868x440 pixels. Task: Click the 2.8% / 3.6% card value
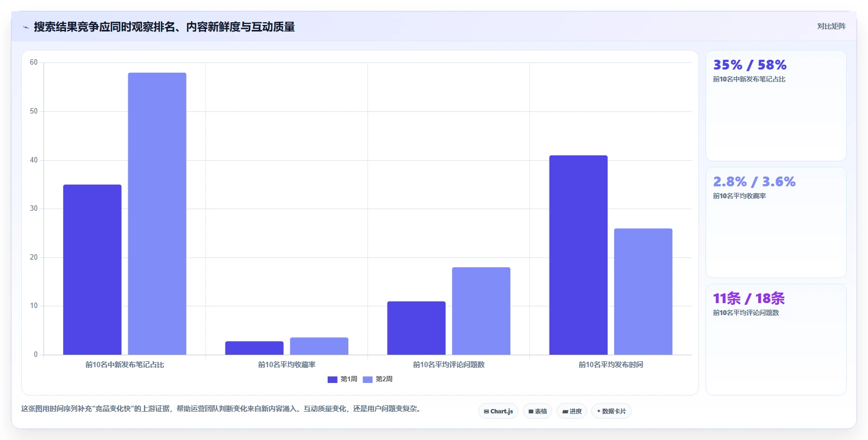(x=754, y=181)
